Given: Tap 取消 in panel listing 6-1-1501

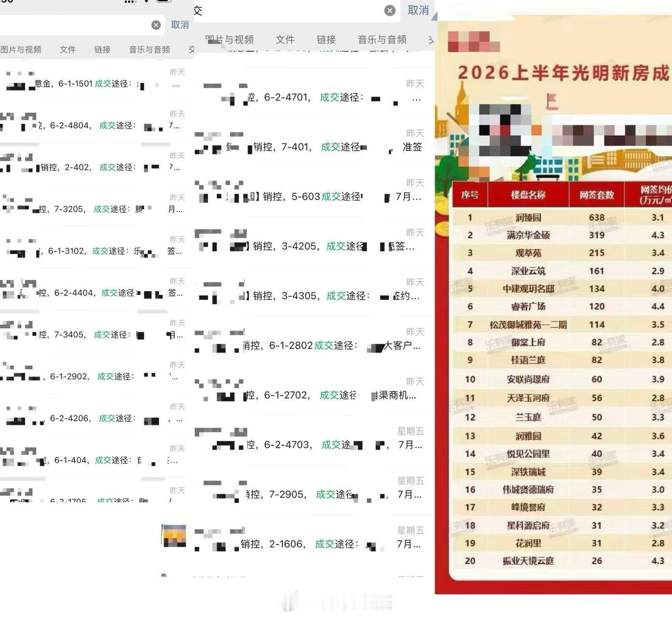Looking at the screenshot, I should (x=180, y=25).
